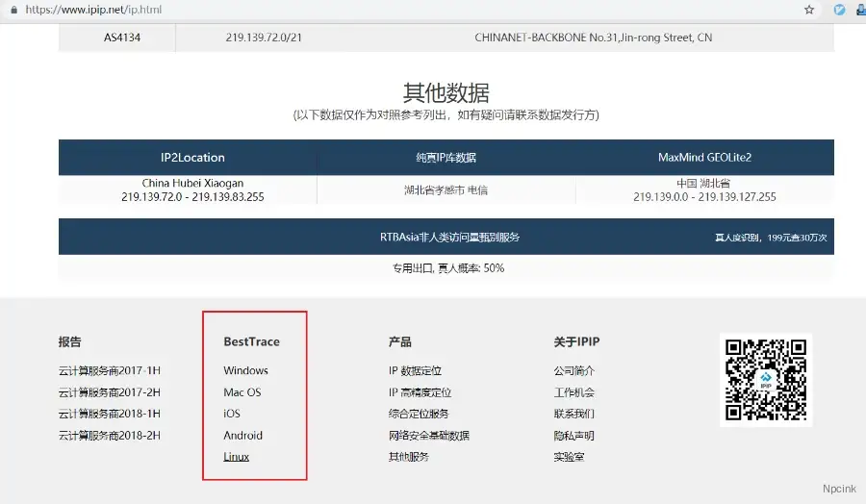
Task: Click the China Hubei Xiaogan text
Action: pyautogui.click(x=192, y=183)
